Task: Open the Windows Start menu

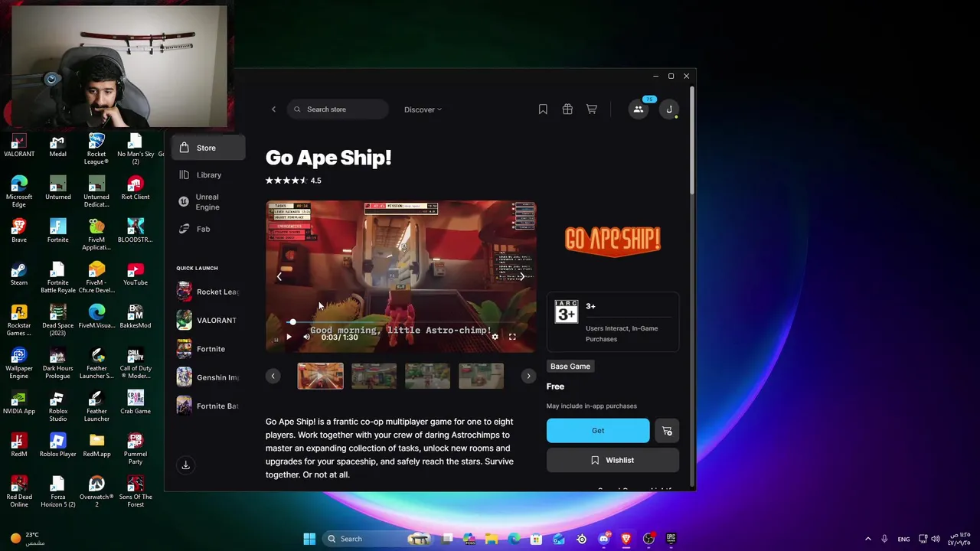Action: point(309,539)
